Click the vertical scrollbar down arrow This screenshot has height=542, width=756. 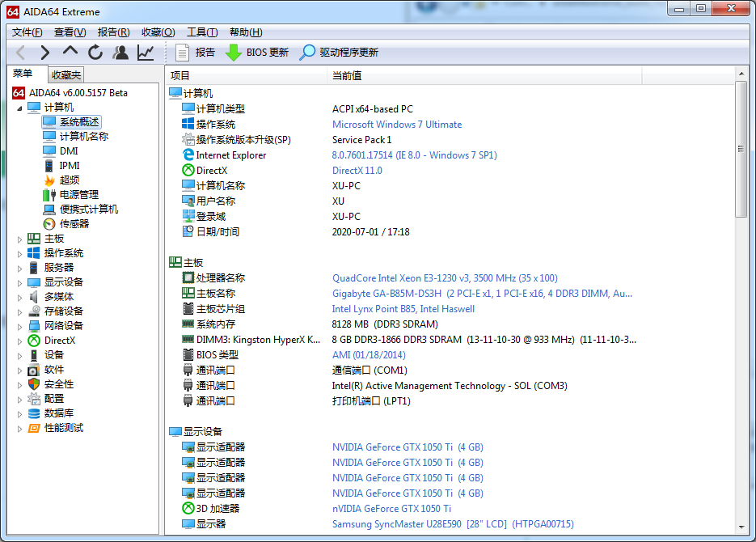coord(741,527)
